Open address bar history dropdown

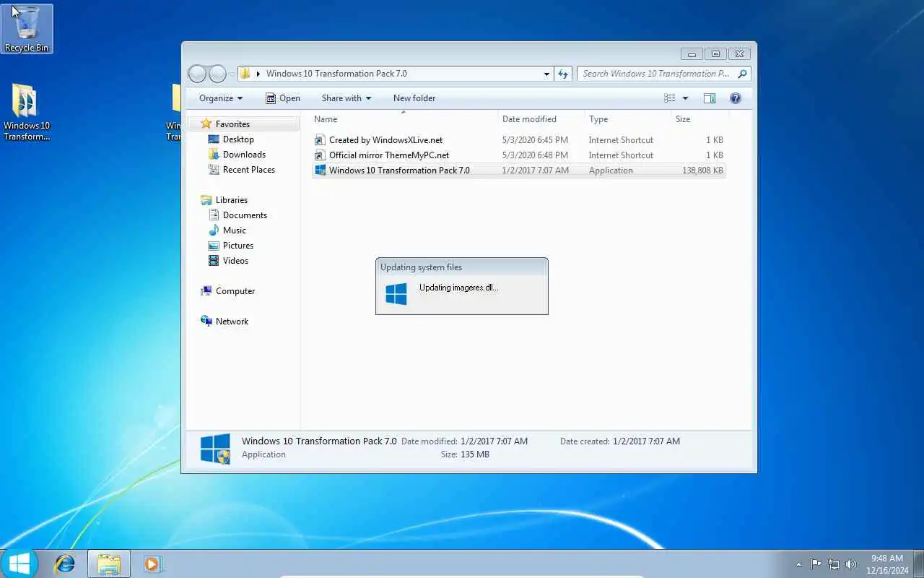coord(546,74)
